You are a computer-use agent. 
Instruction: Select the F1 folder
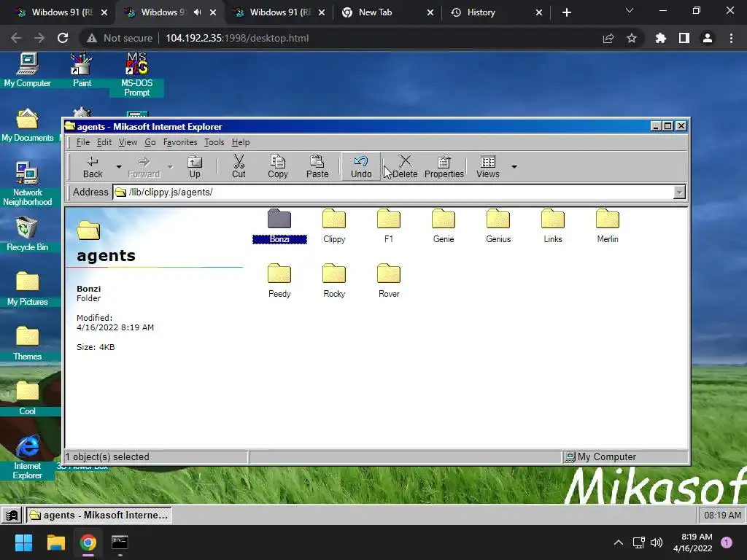[389, 226]
